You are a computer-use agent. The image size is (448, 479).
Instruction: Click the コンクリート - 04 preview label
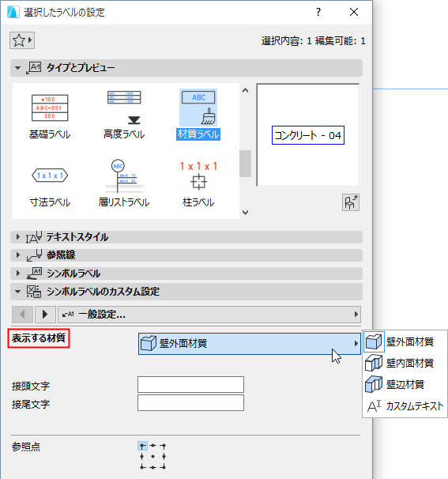(x=308, y=135)
